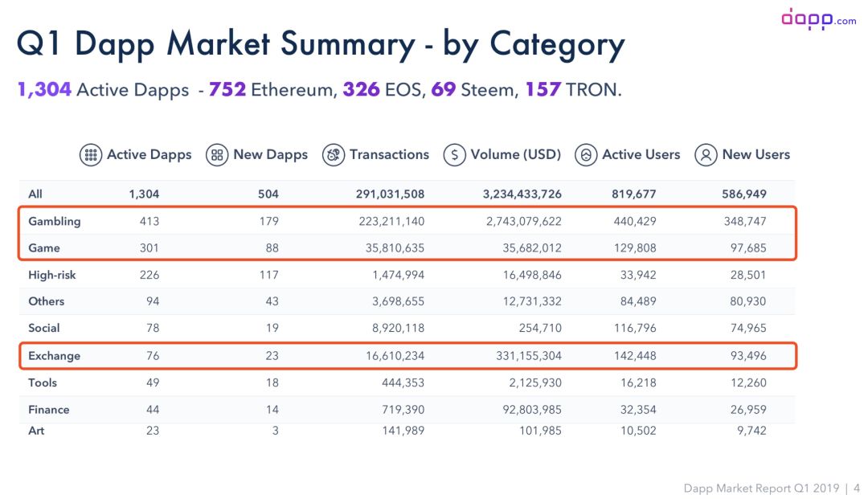This screenshot has height=499, width=868.
Task: Click total volume value 3,234,433,726
Action: pos(522,194)
